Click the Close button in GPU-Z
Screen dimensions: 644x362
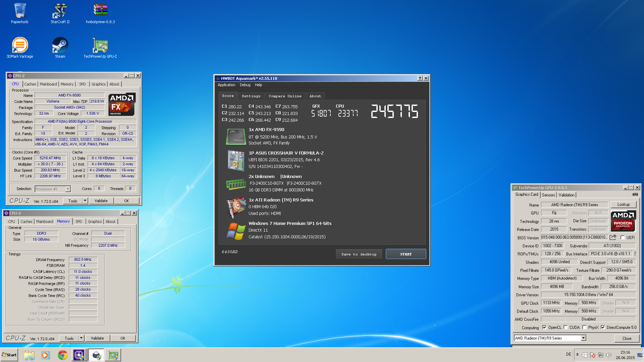pos(627,338)
